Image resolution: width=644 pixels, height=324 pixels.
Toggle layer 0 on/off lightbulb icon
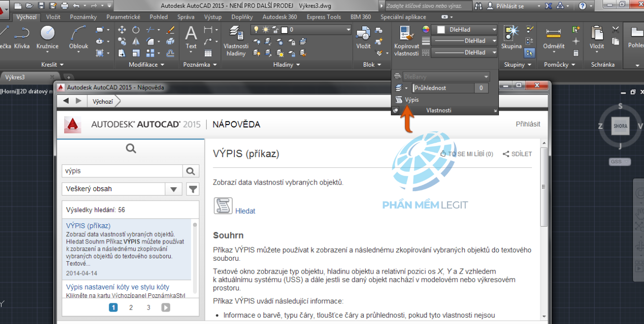(257, 30)
